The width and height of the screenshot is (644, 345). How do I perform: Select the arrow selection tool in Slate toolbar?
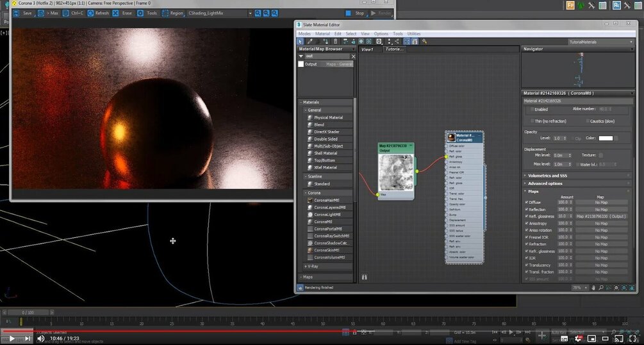tap(300, 42)
